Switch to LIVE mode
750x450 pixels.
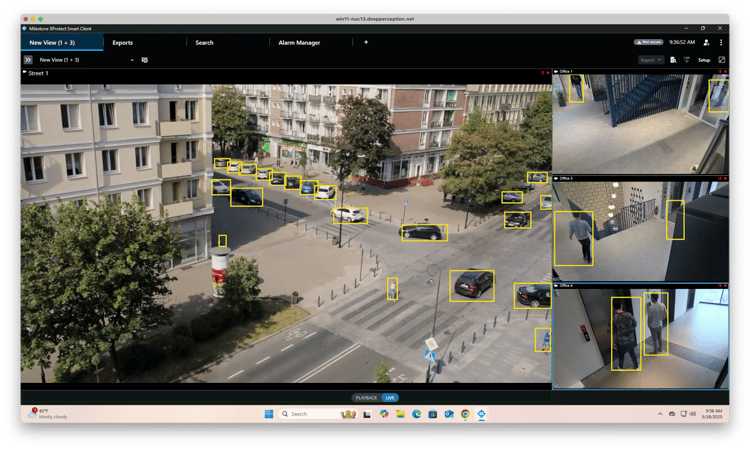coord(390,397)
